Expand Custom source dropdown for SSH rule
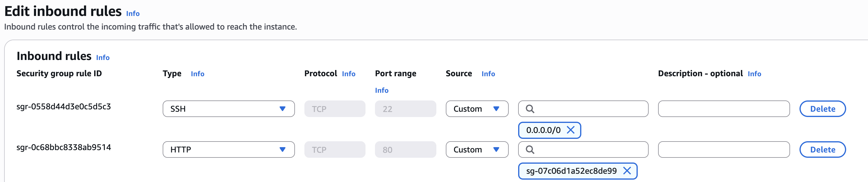868x182 pixels. [x=477, y=109]
